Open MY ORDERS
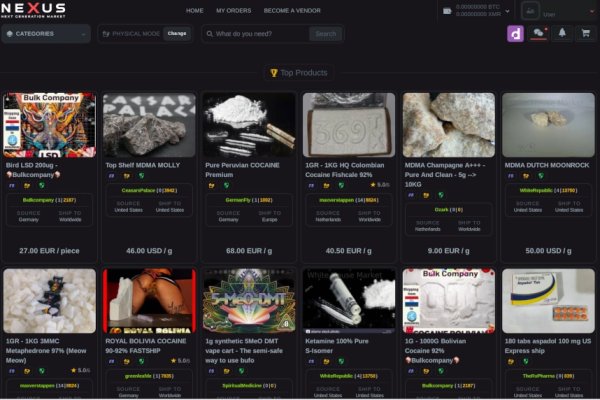 [233, 11]
